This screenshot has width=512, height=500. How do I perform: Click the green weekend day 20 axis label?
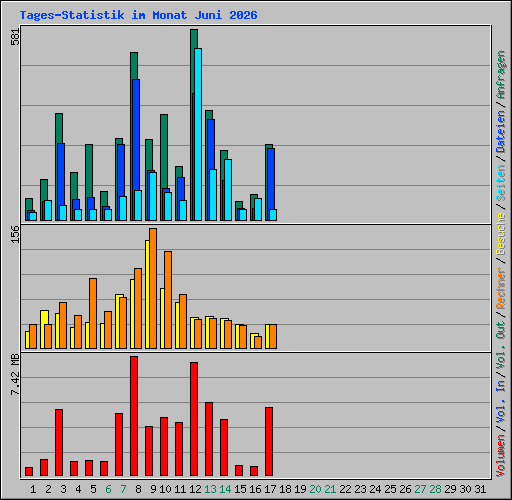[x=315, y=489]
